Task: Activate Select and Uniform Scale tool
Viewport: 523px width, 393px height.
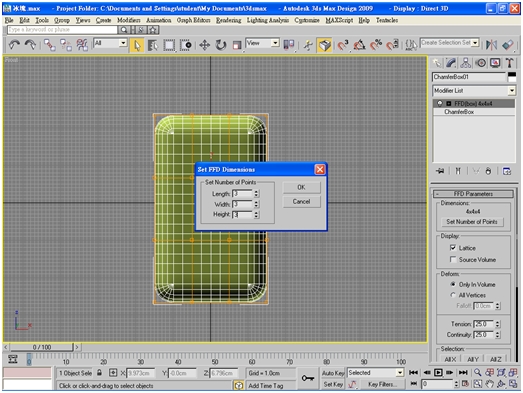Action: (237, 45)
